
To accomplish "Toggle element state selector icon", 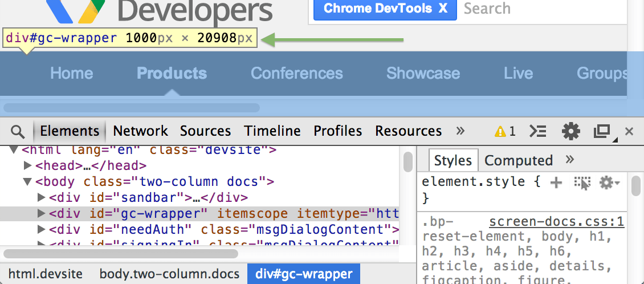I will [582, 182].
